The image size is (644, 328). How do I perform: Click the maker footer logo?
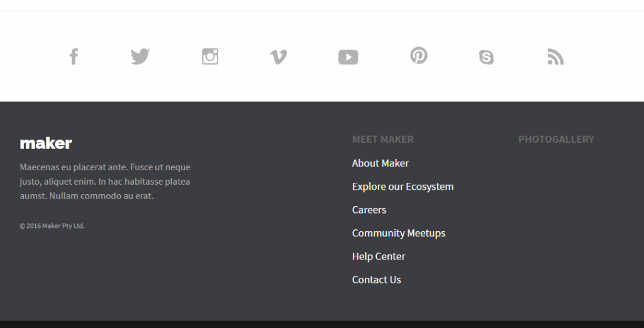[x=45, y=143]
